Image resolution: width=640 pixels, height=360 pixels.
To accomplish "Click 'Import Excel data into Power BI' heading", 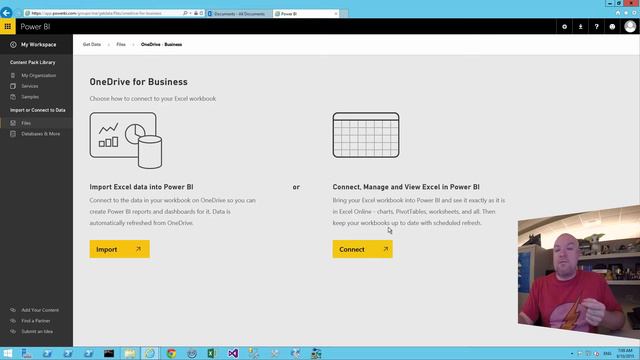I will coord(141,187).
